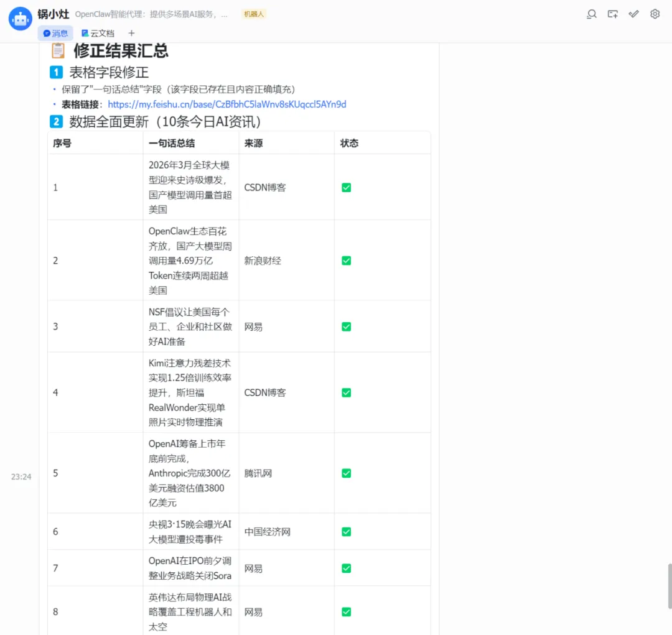Click the NSF倡议 summary cell
Viewport: 672px width, 635px height.
(190, 327)
